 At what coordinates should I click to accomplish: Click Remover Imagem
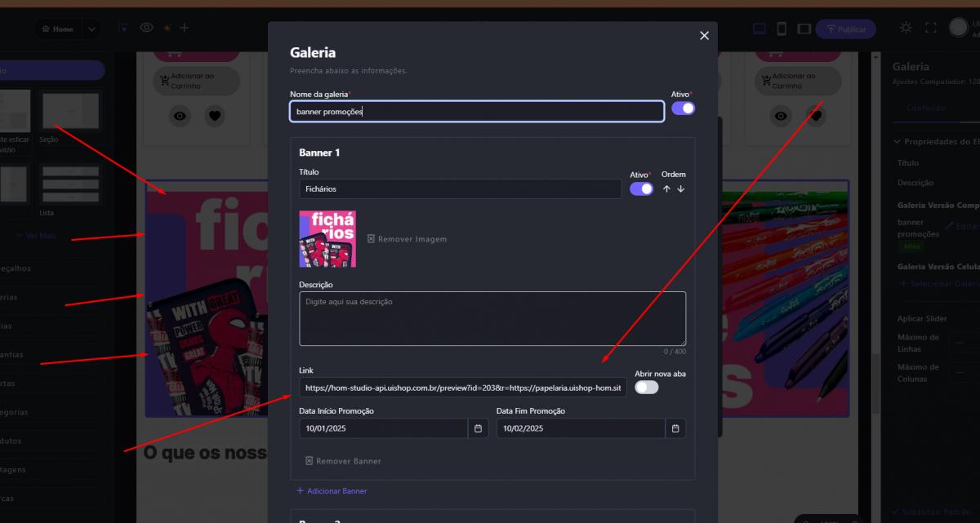tap(407, 239)
